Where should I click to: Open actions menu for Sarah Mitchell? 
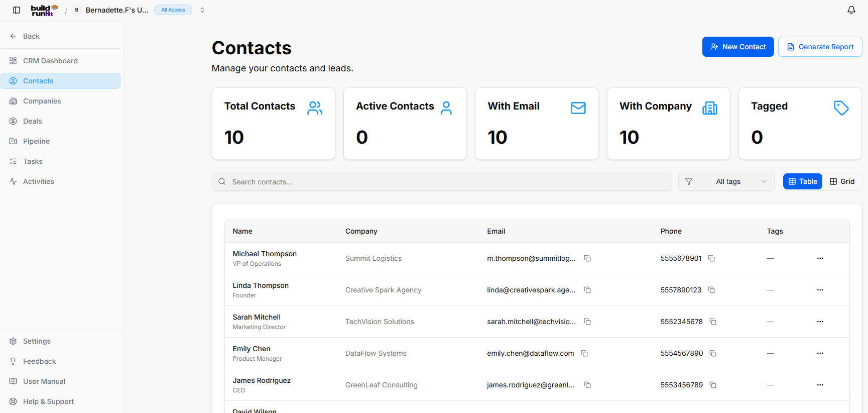point(820,322)
